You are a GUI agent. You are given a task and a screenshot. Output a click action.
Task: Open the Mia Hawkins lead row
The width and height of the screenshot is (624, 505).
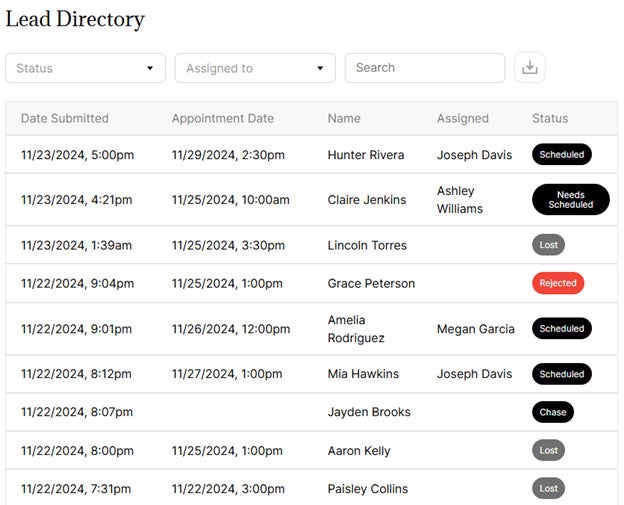coord(363,374)
